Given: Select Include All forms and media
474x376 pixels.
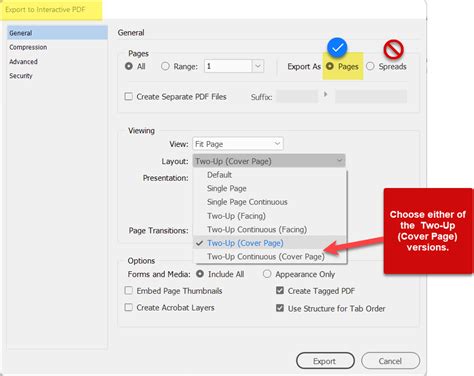Looking at the screenshot, I should point(200,274).
